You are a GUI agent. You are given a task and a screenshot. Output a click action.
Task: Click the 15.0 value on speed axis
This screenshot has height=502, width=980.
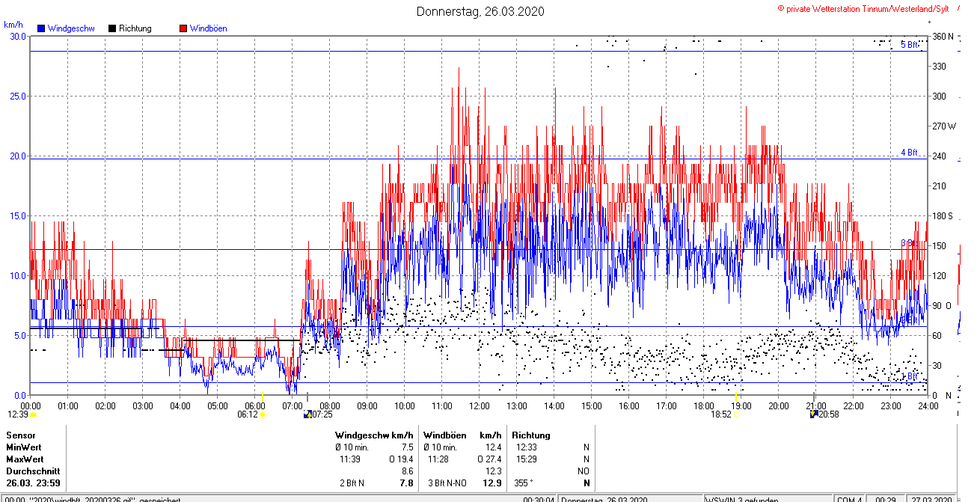click(16, 215)
